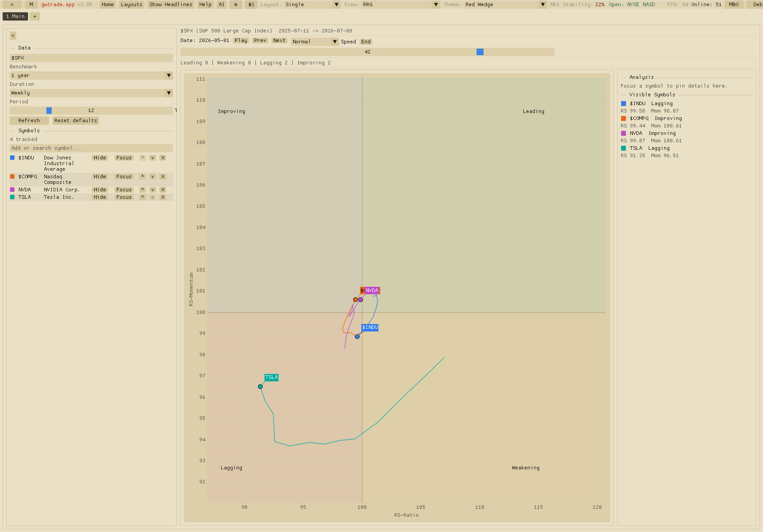Play the RRG date animation
This screenshot has height=532, width=763.
pyautogui.click(x=240, y=40)
